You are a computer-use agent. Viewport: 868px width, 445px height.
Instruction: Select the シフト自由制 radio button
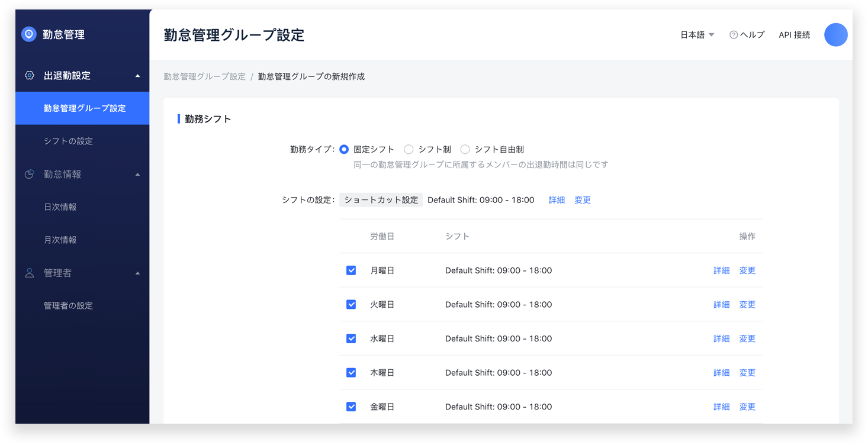tap(465, 150)
